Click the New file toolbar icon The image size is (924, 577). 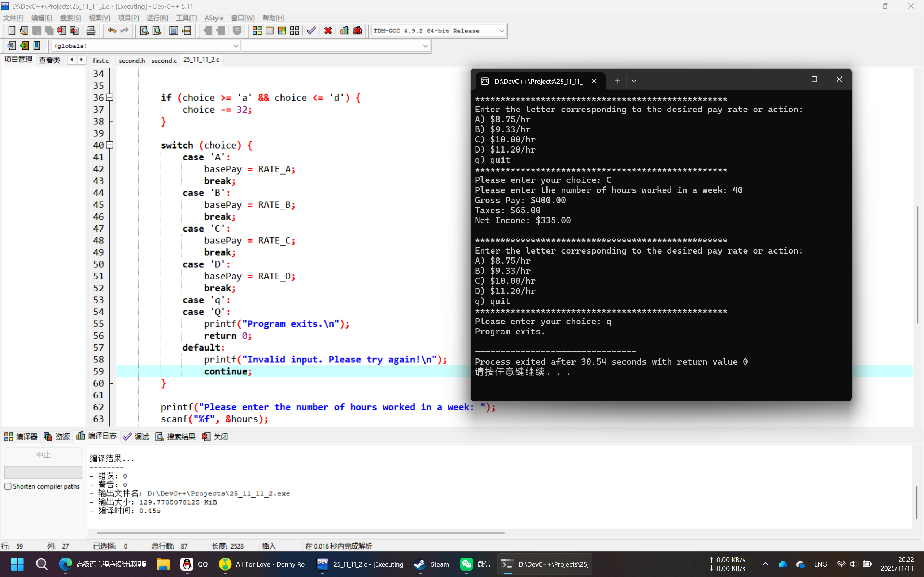(x=12, y=31)
